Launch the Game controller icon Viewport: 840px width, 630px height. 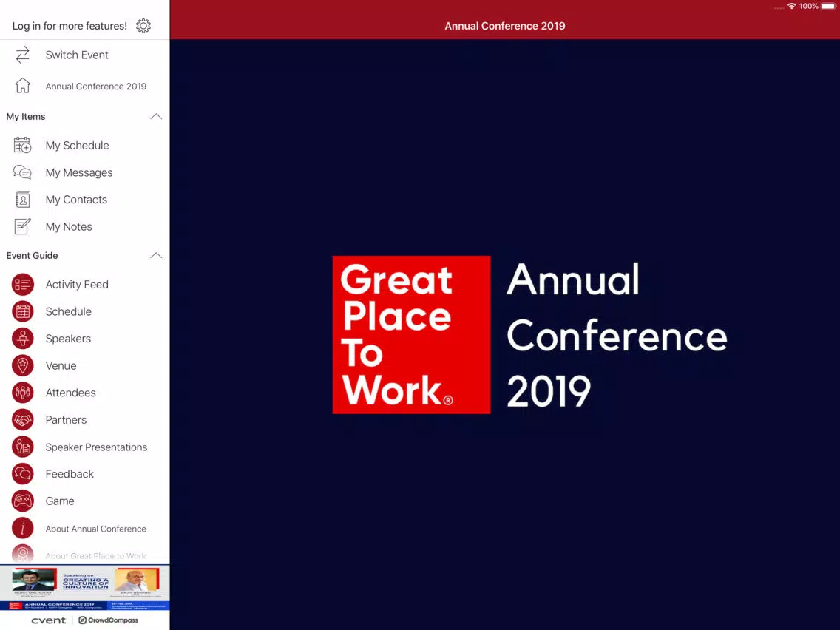(22, 501)
